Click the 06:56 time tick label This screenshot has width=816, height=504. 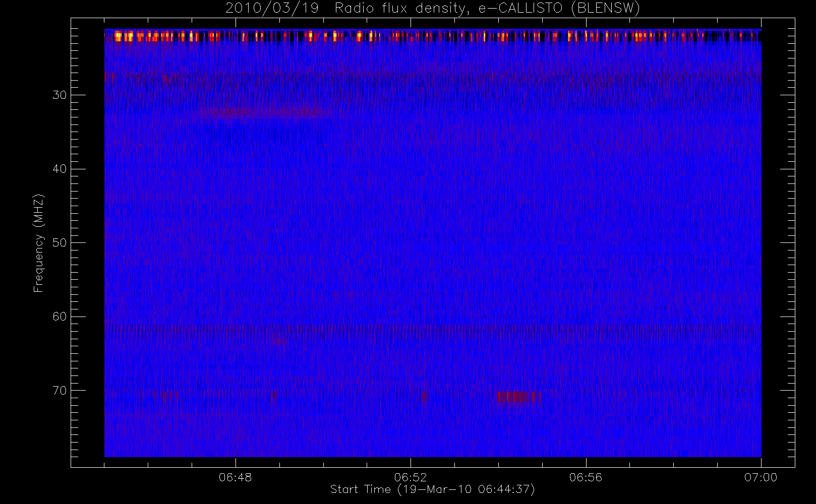pos(586,477)
